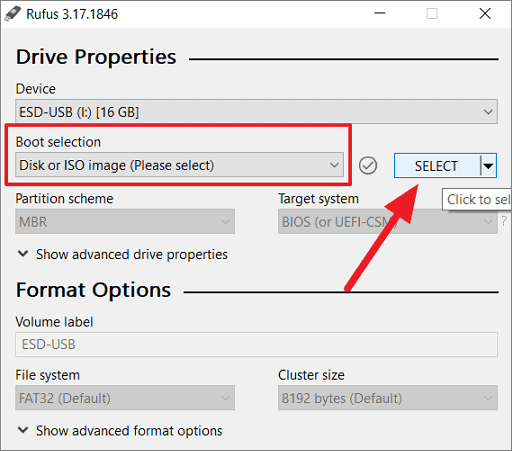Click the SELECT button to choose an image
Viewport: 512px width, 451px height.
[x=437, y=166]
